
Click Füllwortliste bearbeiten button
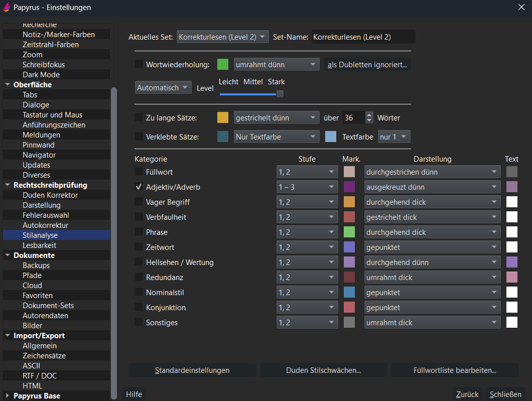coord(455,370)
